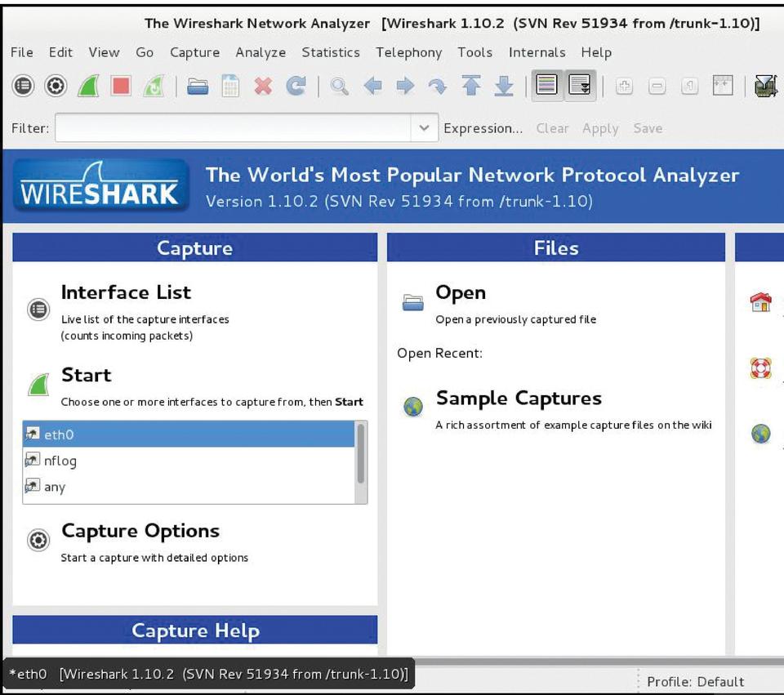The image size is (784, 695).
Task: Restart the live capture from the toolbar
Action: pos(154,86)
